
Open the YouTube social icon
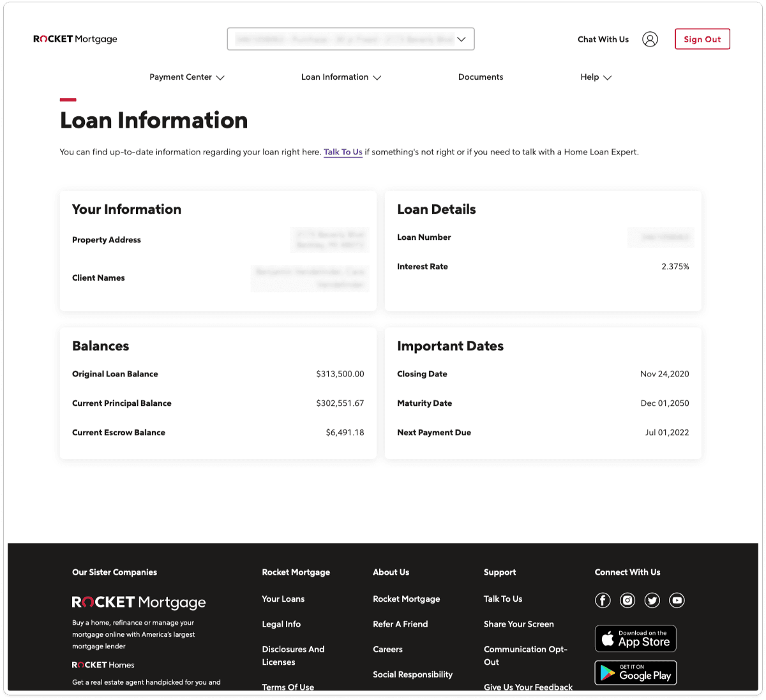point(677,600)
